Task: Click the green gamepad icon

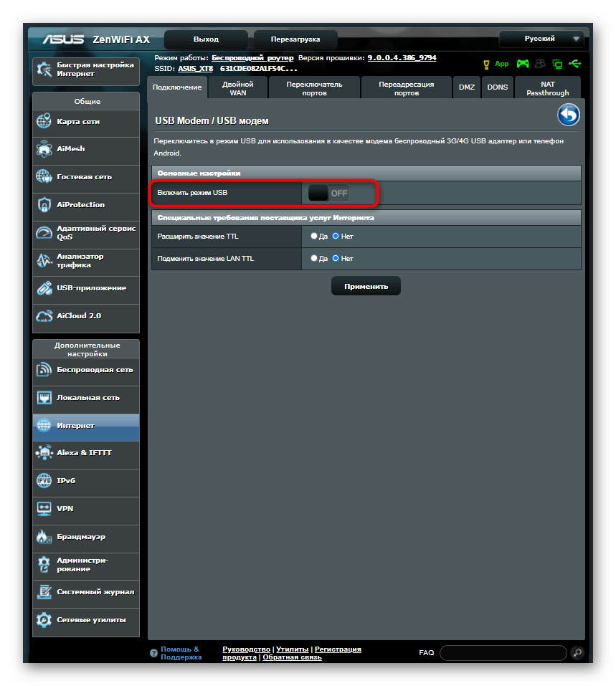Action: [523, 64]
